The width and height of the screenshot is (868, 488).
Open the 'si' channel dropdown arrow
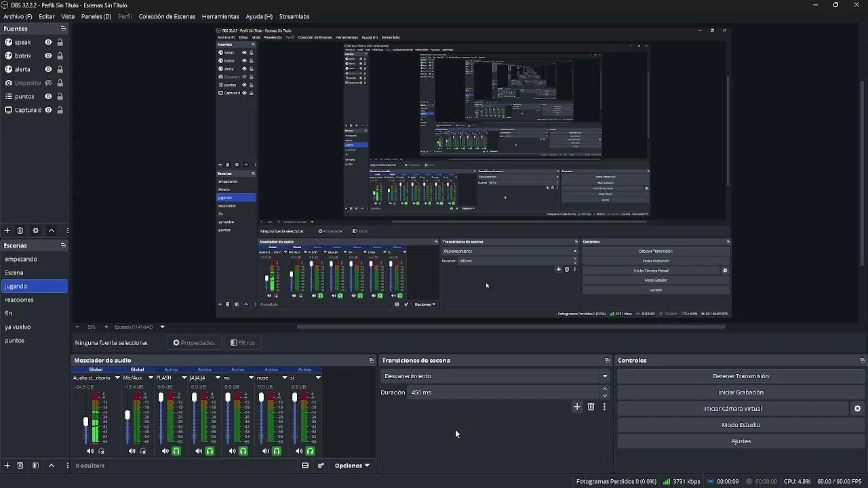pos(318,378)
